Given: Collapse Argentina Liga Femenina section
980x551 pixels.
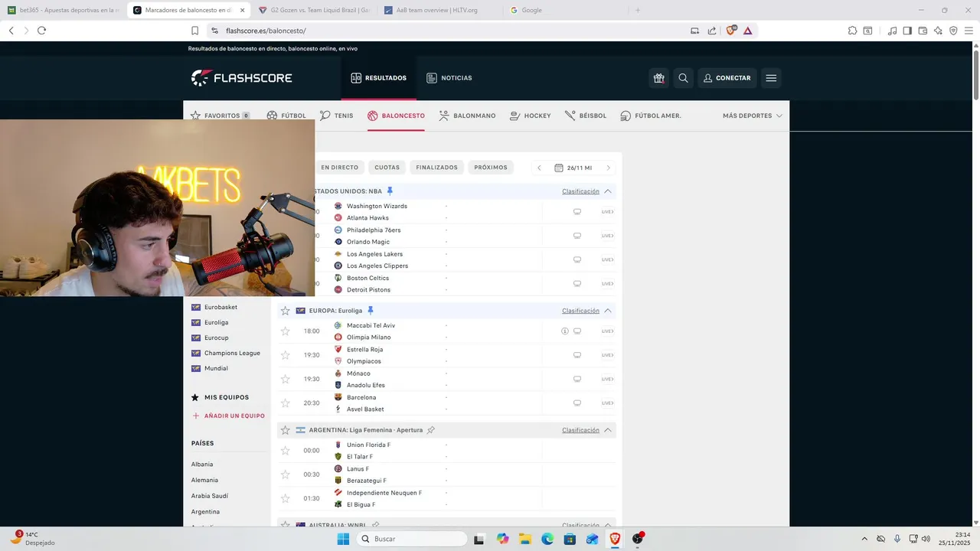Looking at the screenshot, I should [x=608, y=430].
